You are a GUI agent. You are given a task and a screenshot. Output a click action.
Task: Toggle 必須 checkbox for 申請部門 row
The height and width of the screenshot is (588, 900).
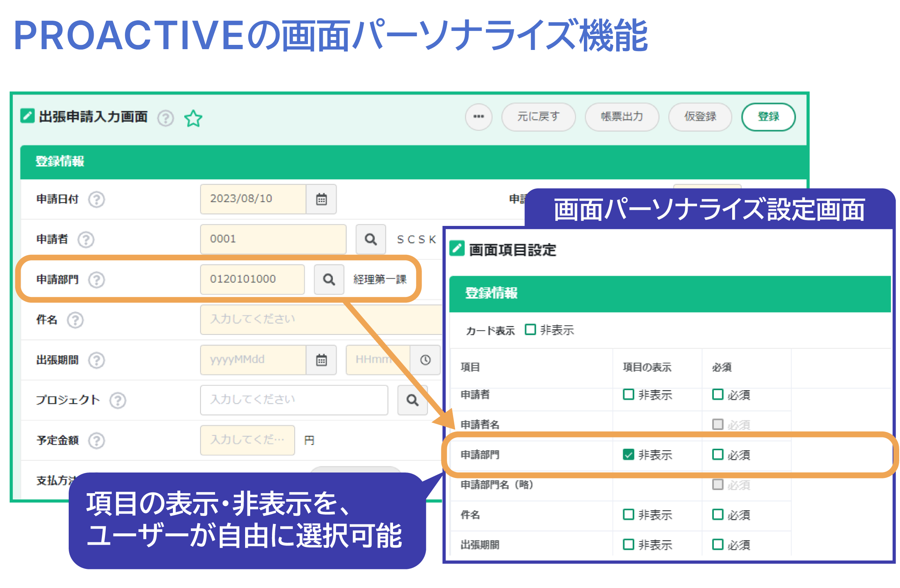718,455
